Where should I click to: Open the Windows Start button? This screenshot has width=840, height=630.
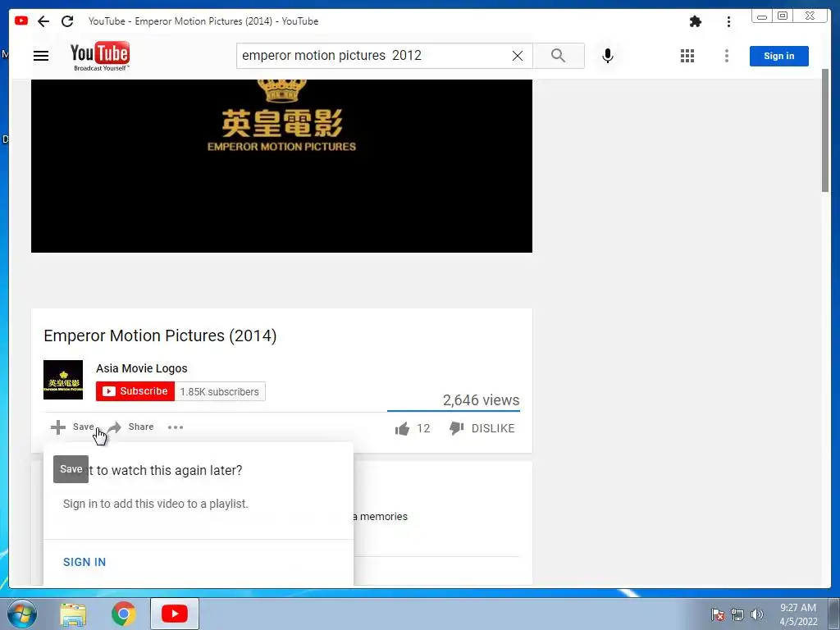coord(22,614)
